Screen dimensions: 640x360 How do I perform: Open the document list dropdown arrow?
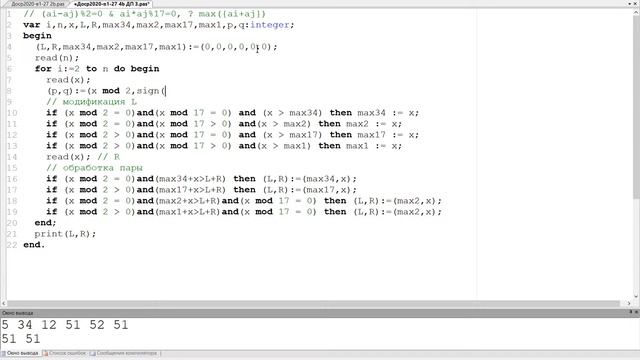click(x=630, y=4)
